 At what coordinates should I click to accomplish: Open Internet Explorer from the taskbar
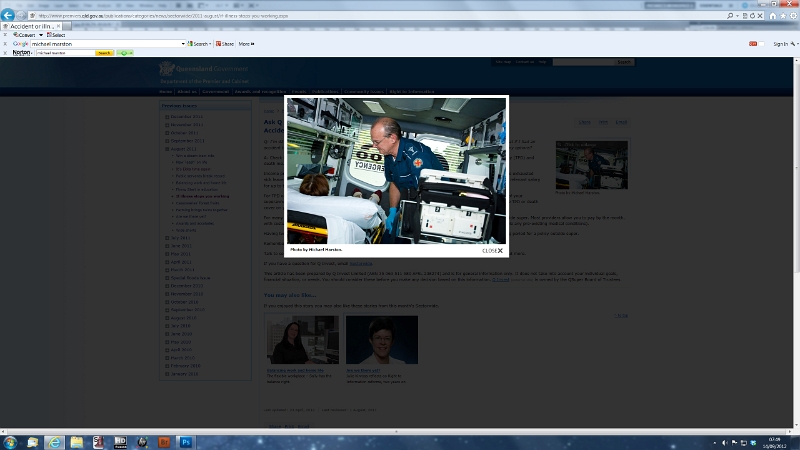[54, 442]
